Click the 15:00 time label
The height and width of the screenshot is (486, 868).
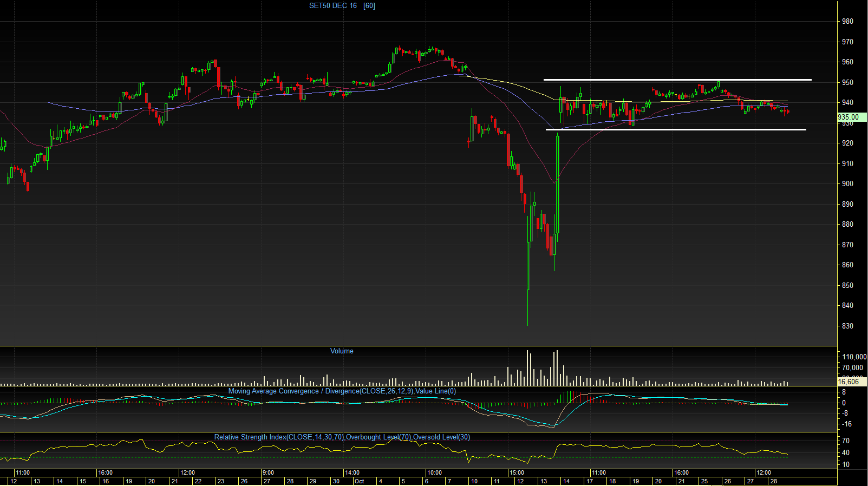[x=517, y=473]
